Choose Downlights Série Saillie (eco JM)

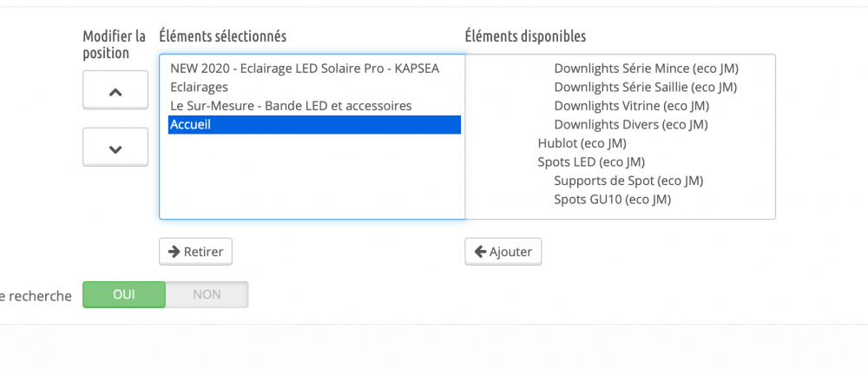pyautogui.click(x=645, y=87)
